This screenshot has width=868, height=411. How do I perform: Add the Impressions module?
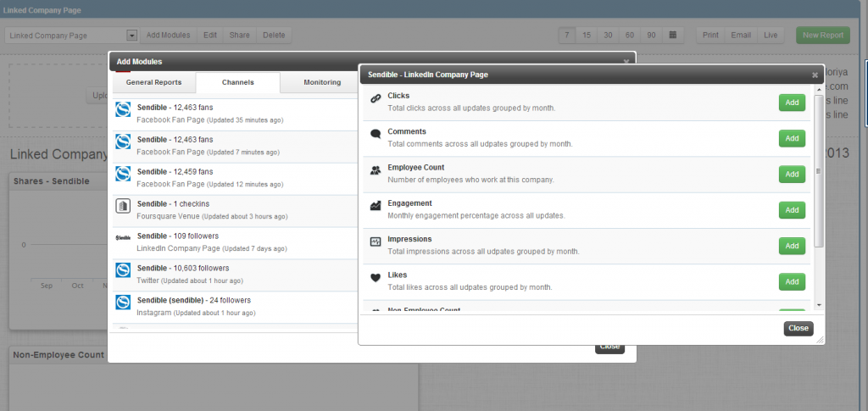point(793,246)
